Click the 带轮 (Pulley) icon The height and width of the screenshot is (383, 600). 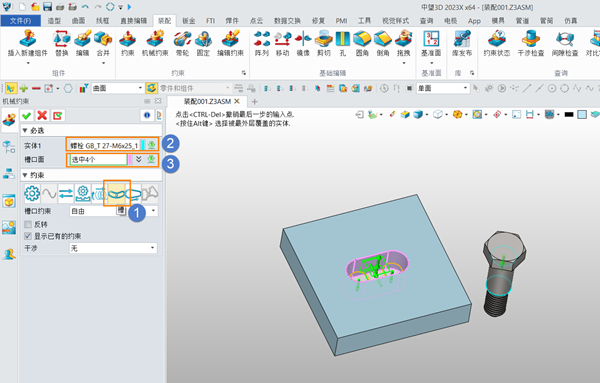pos(182,39)
